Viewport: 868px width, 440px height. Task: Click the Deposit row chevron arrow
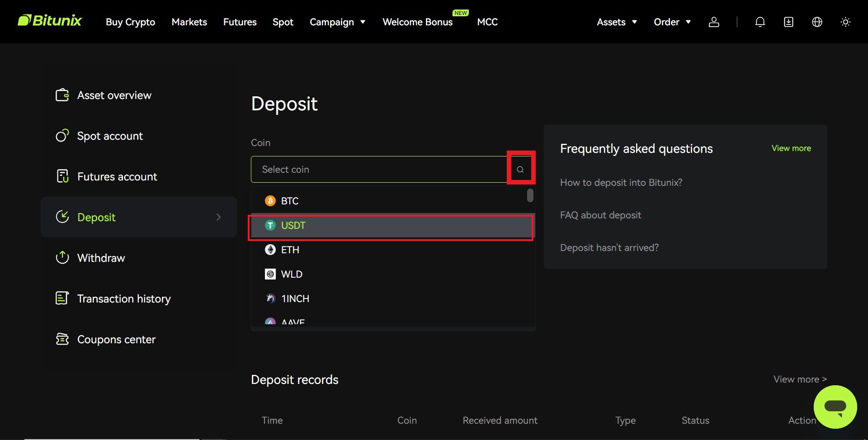coord(219,217)
